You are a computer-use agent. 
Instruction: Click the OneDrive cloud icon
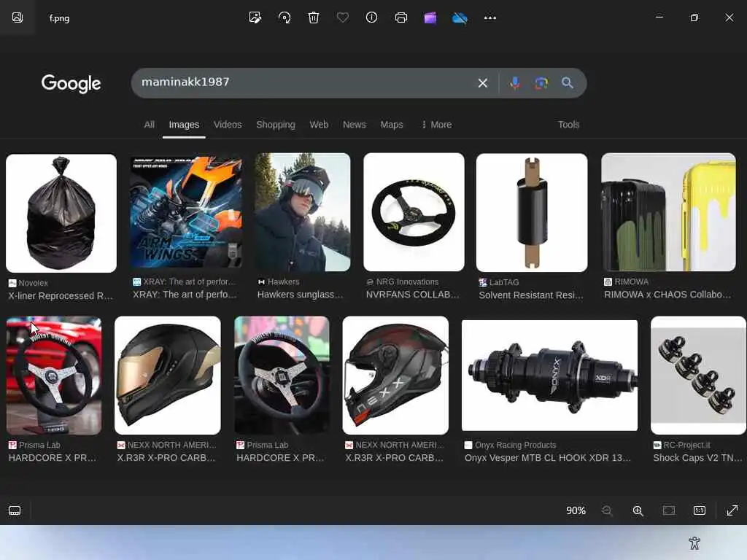[x=460, y=17]
